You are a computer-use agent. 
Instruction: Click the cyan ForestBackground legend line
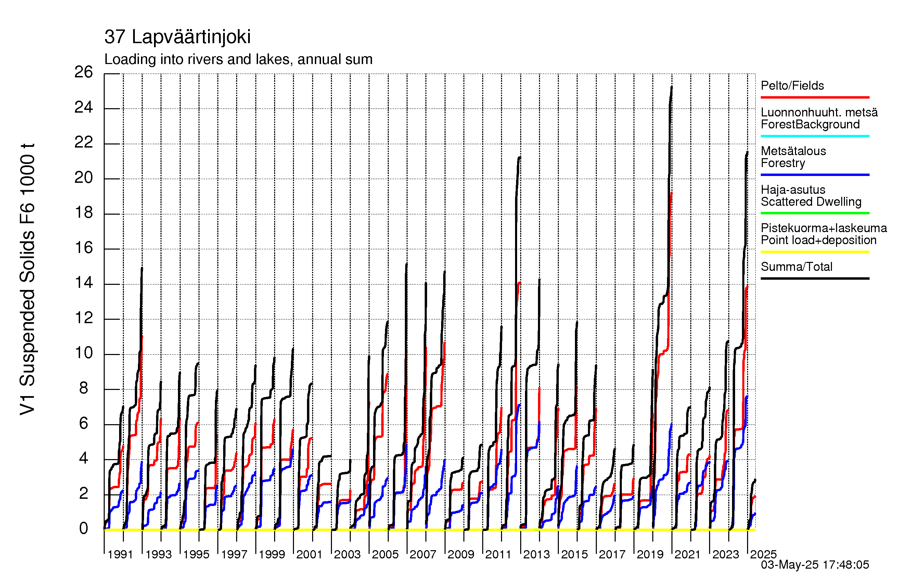(x=815, y=136)
